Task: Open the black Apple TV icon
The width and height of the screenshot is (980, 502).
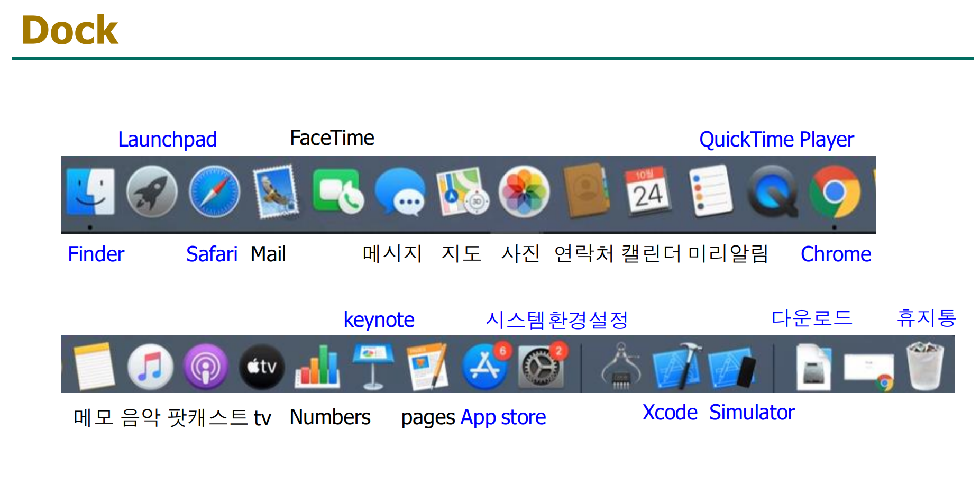Action: 262,367
